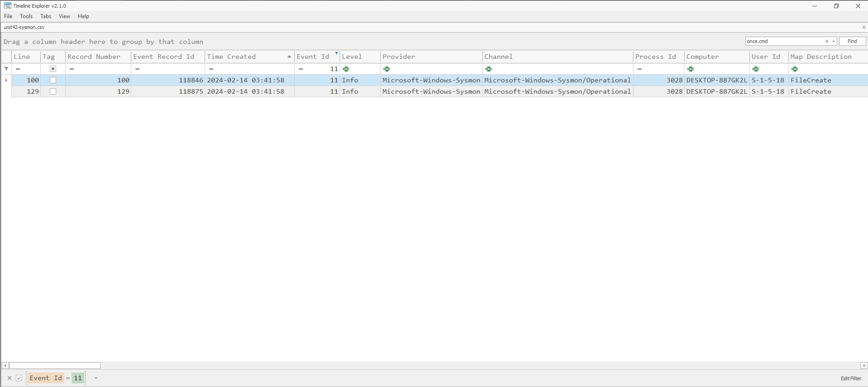
Task: Click the filter funnel icon in filter row
Action: (6, 69)
